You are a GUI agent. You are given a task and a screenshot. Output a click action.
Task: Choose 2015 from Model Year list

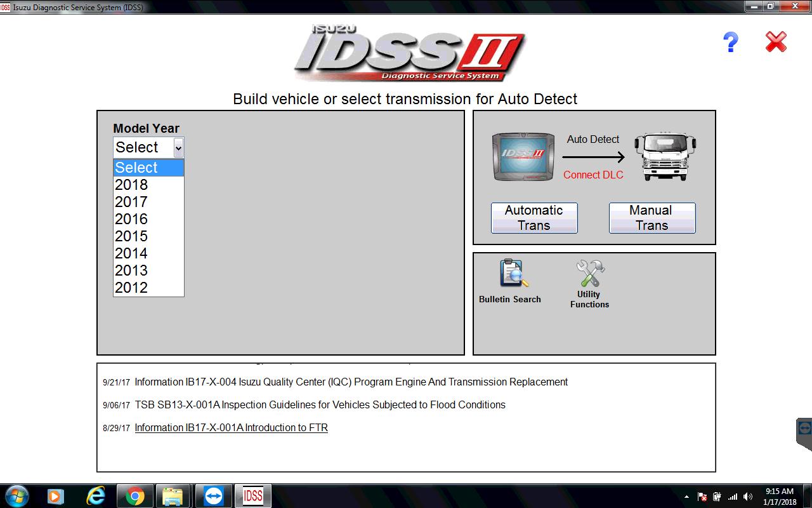[x=148, y=236]
